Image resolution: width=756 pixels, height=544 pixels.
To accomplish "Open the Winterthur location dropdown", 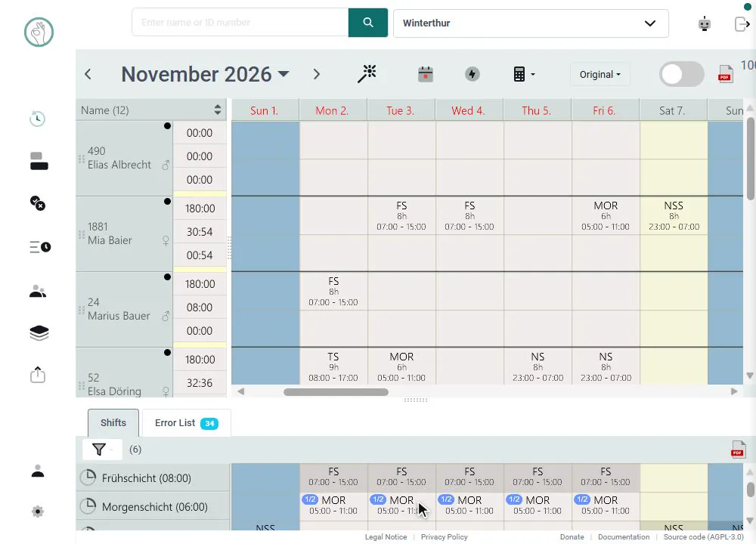I will point(531,23).
